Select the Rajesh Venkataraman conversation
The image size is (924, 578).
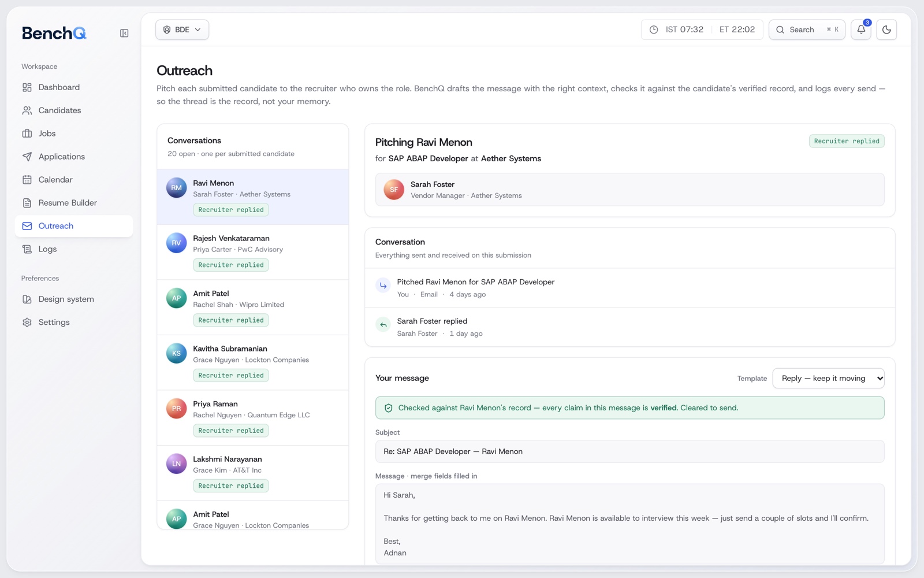point(253,252)
